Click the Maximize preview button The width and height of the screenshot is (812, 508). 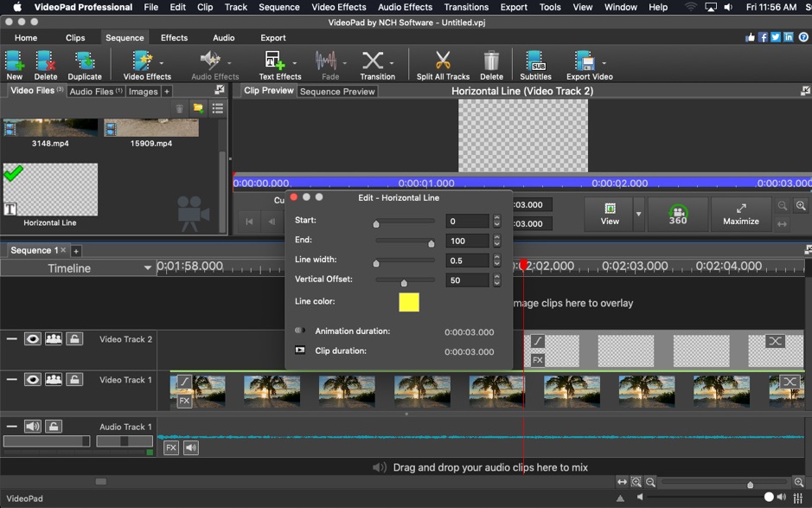[x=740, y=214]
